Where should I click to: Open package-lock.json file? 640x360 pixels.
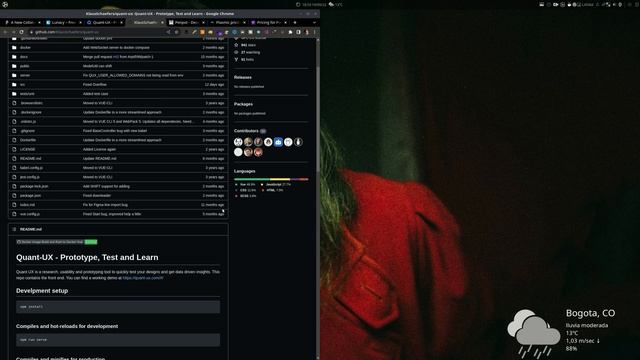pyautogui.click(x=34, y=186)
